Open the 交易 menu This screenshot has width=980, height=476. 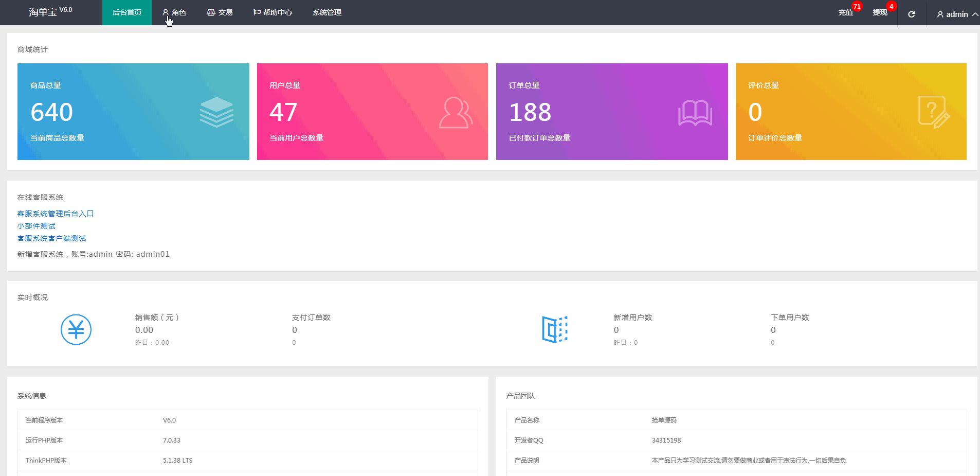220,12
